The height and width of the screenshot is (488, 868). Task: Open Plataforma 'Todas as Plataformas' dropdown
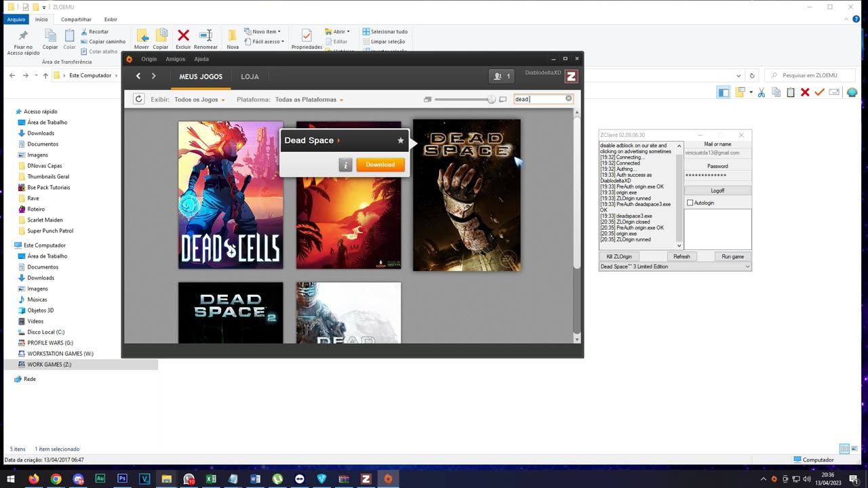click(309, 100)
